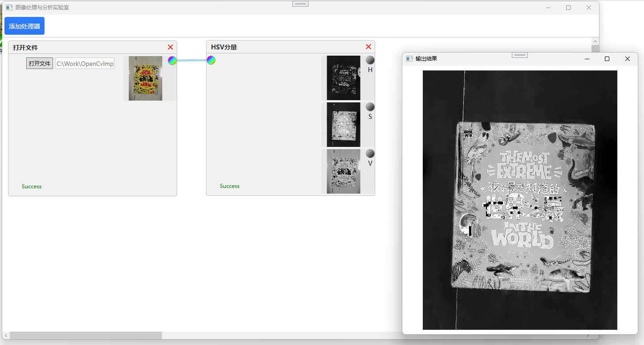Open the V component thumbnail
Screen dimensions: 644x345
tap(344, 171)
